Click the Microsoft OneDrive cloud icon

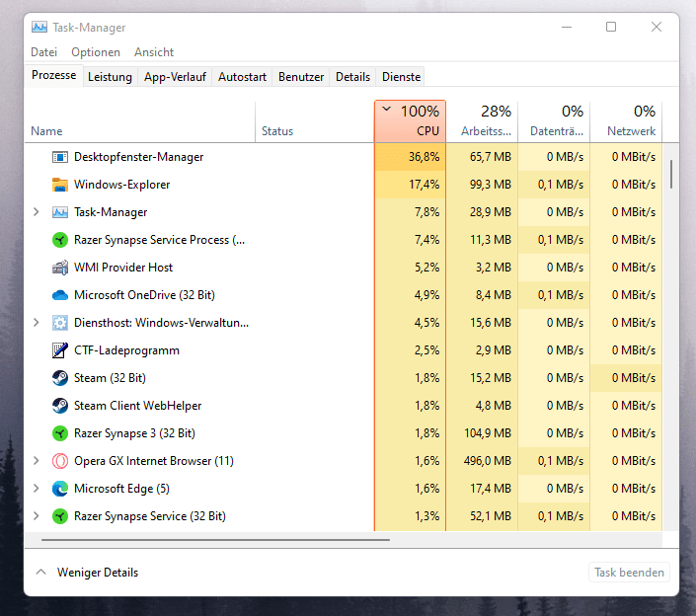click(x=60, y=295)
